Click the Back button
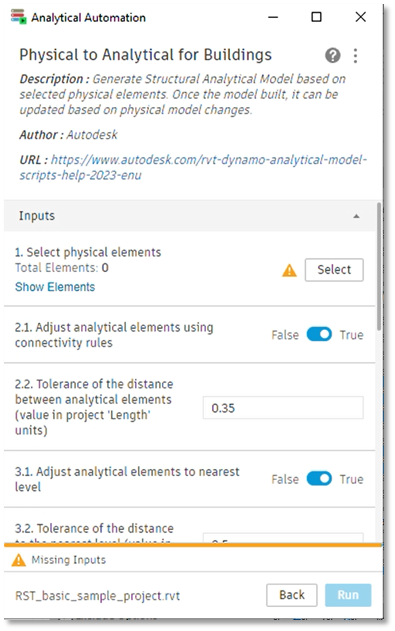 click(x=292, y=595)
